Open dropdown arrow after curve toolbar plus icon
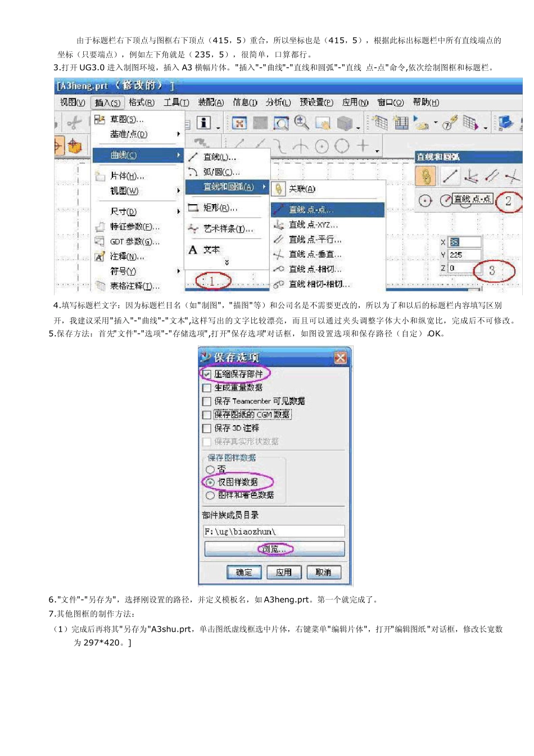This screenshot has height=756, width=534. [377, 151]
